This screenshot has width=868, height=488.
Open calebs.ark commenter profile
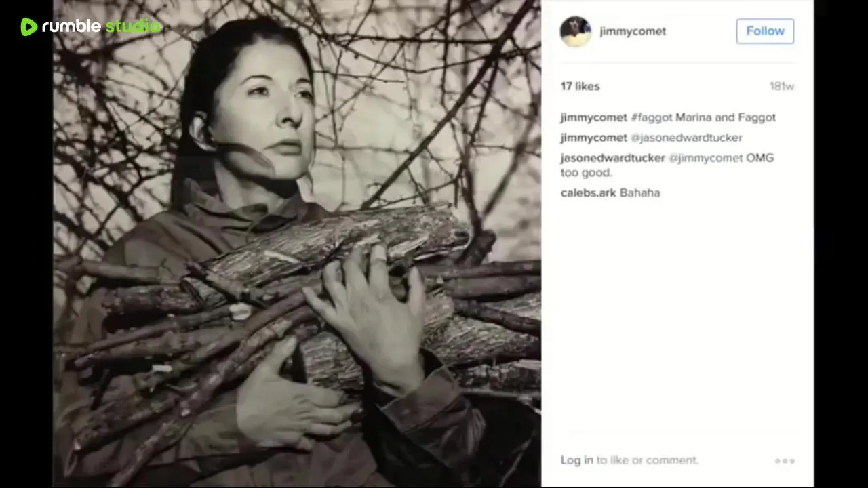click(x=588, y=192)
